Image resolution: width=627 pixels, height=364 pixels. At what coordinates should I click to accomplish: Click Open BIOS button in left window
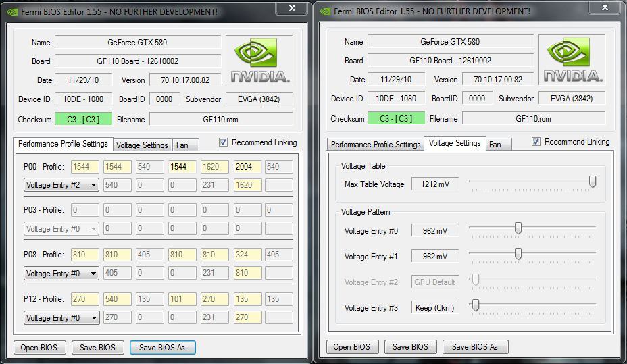click(39, 348)
